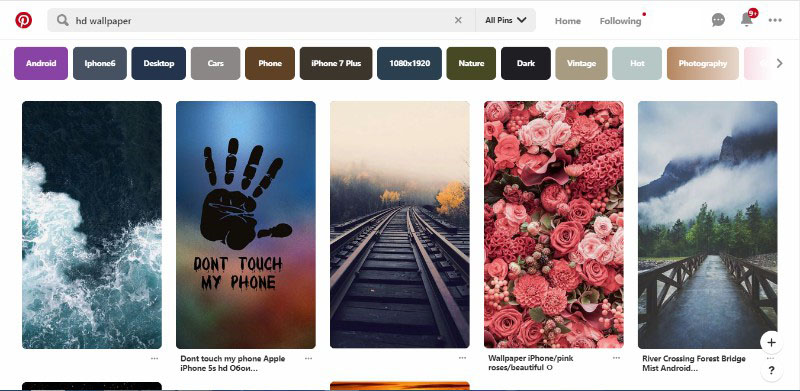
Task: Open the messages speech bubble icon
Action: 718,20
